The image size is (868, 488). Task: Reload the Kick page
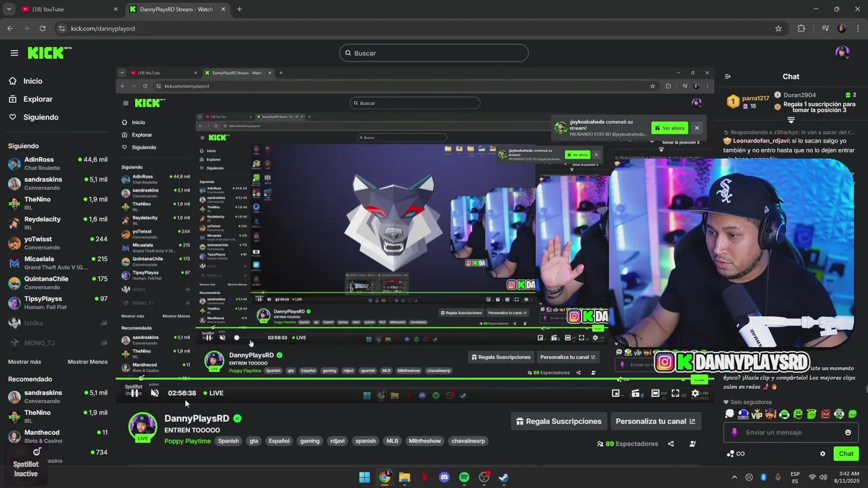[x=42, y=28]
